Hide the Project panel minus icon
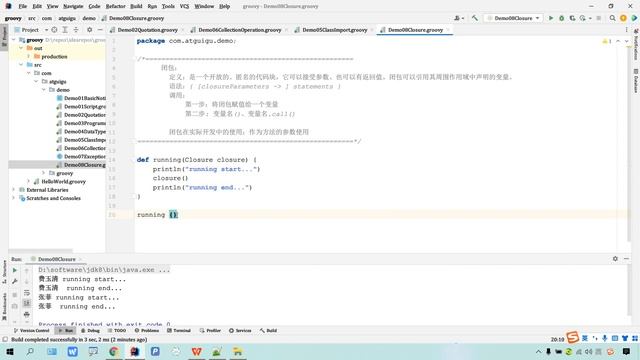Viewport: 640px width, 360px height. pyautogui.click(x=100, y=30)
